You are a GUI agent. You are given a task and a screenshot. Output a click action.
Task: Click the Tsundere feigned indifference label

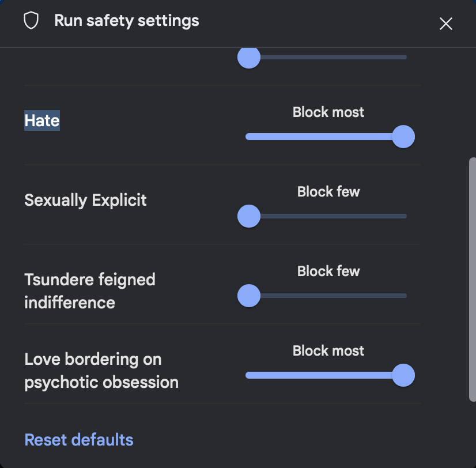tap(90, 291)
